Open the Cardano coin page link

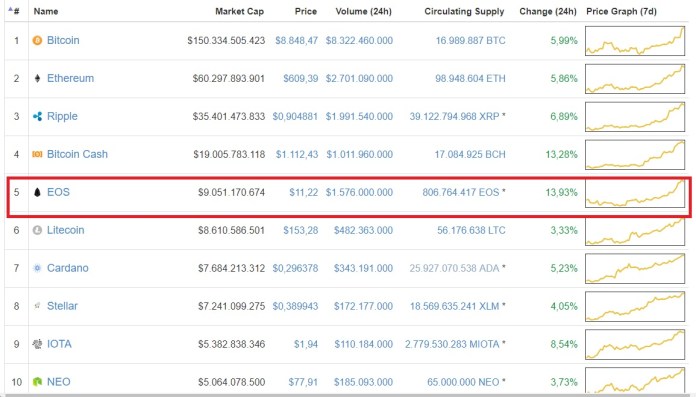pos(67,268)
